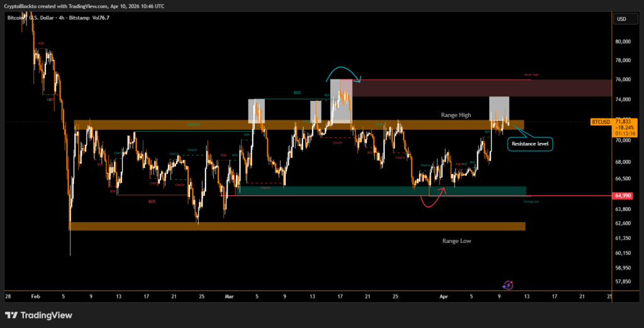Viewport: 644px width, 328px height.
Task: Click the Vol 76.7 indicator legend
Action: coord(101,18)
